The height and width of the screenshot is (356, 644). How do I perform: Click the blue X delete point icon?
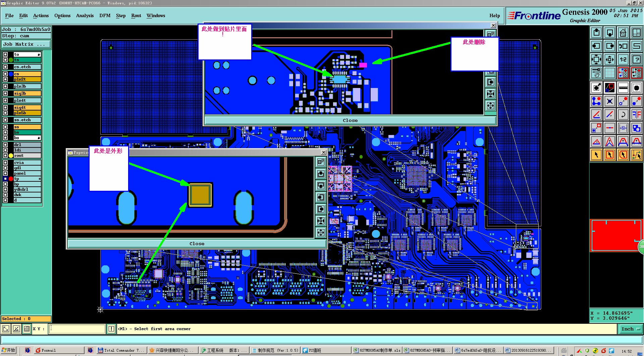(610, 101)
